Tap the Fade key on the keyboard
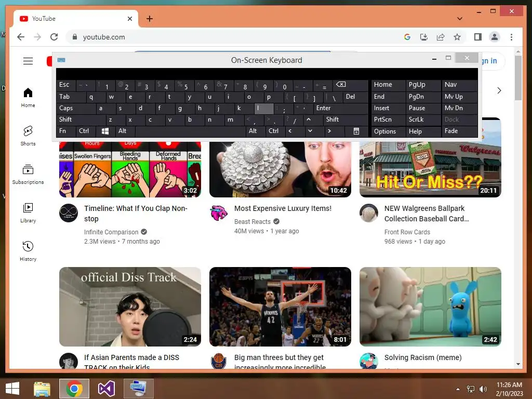This screenshot has width=532, height=399. coord(459,131)
